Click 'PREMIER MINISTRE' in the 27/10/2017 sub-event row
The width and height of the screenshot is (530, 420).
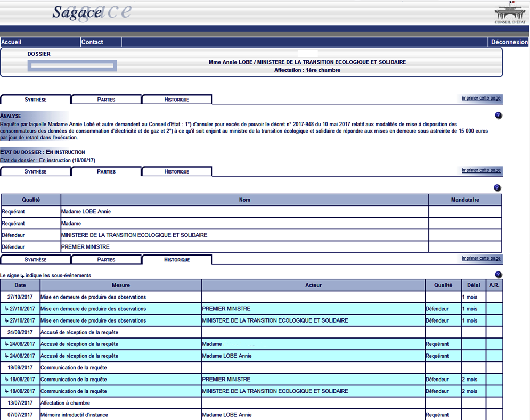point(226,309)
